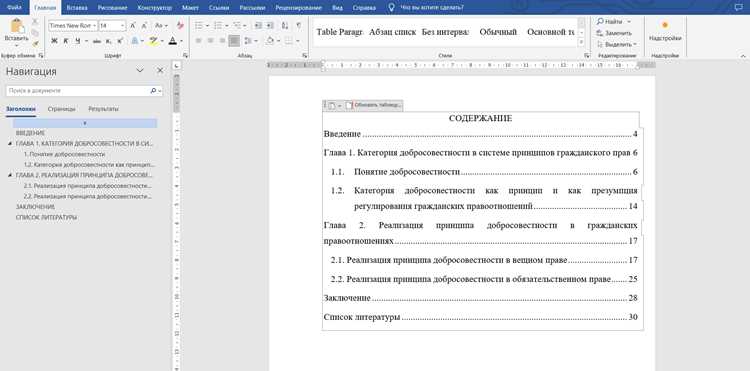
Task: Align text right
Action: 222,41
